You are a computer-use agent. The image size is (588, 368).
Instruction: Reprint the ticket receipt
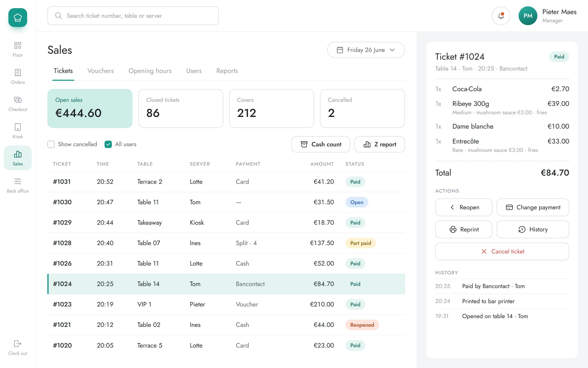click(x=464, y=229)
